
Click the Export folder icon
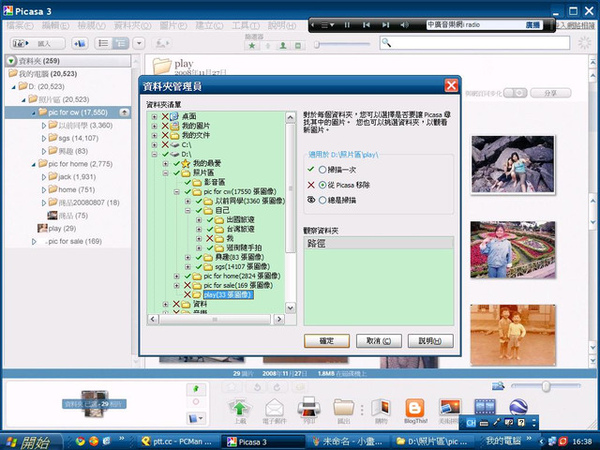343,408
